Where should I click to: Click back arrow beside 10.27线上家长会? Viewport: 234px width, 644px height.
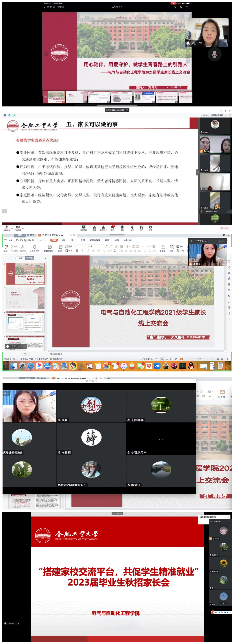[x=45, y=7]
